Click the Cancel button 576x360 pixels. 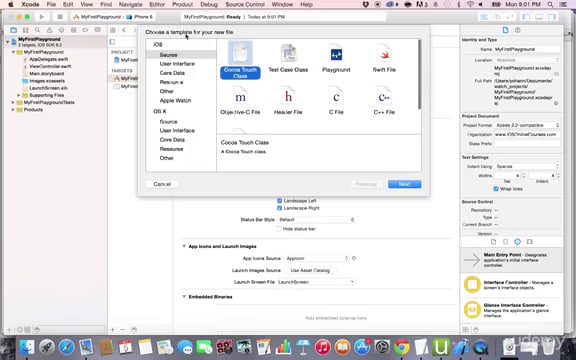(162, 184)
